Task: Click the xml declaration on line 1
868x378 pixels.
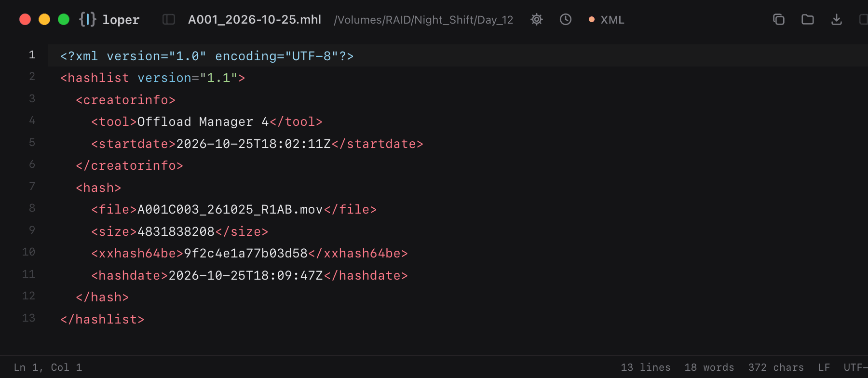Action: [x=207, y=56]
